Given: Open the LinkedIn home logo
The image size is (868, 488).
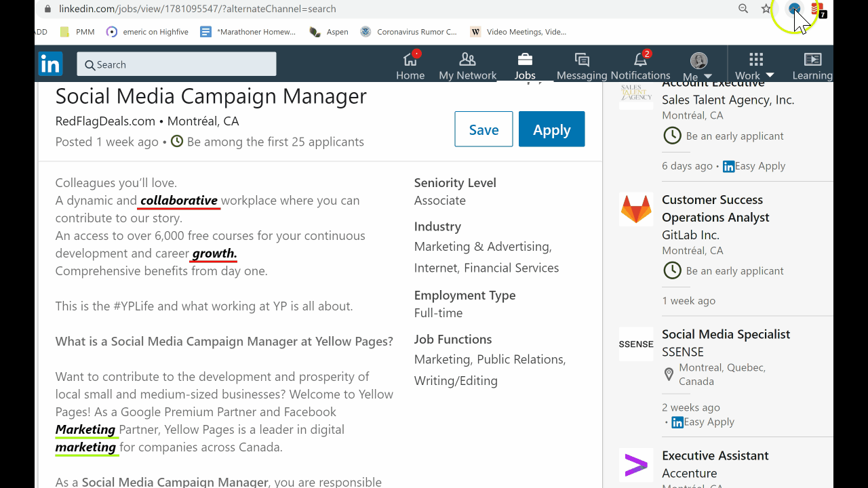Looking at the screenshot, I should tap(50, 64).
